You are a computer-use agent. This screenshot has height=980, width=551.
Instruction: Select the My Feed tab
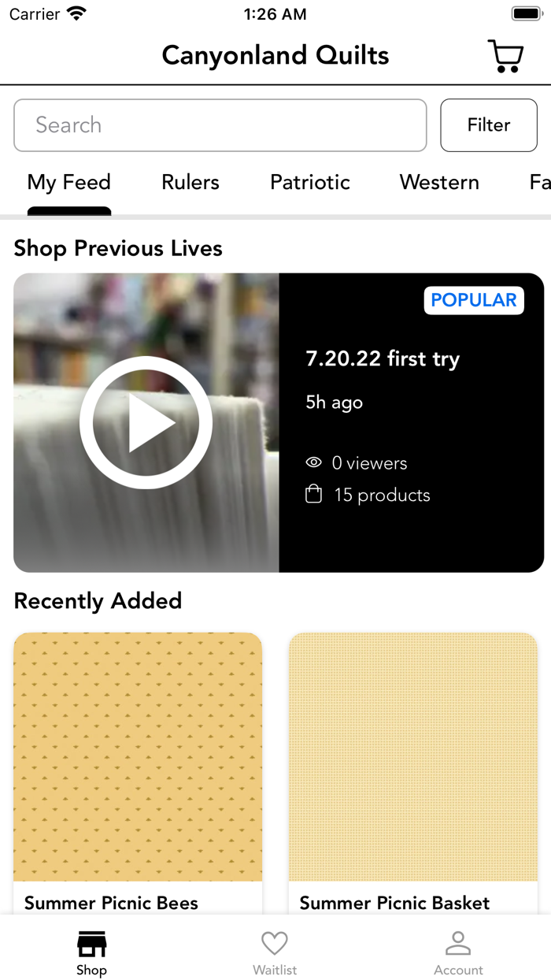pyautogui.click(x=69, y=183)
